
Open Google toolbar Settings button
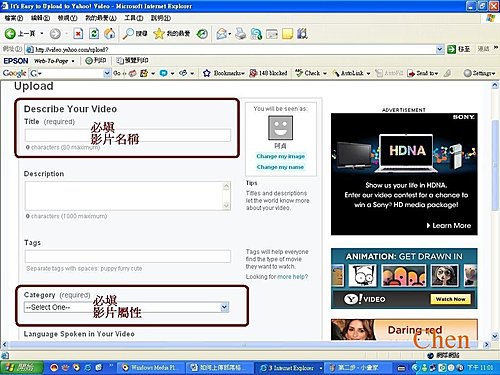coord(479,73)
